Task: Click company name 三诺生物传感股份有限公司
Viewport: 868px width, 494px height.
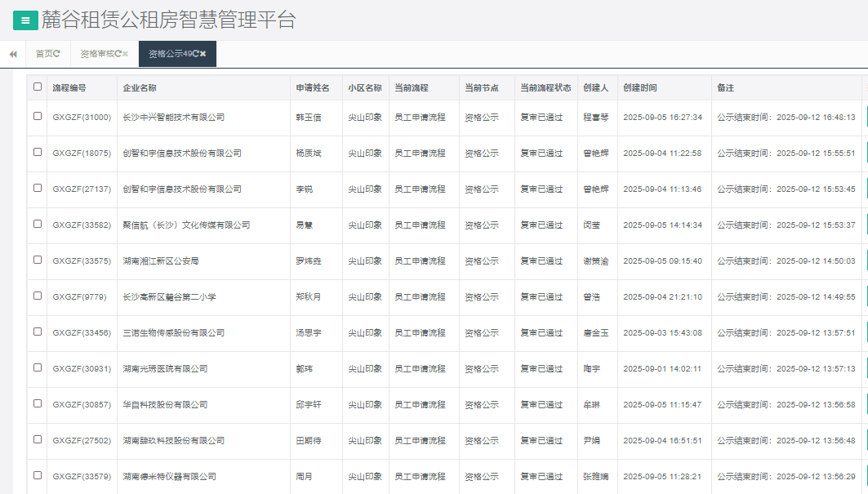Action: pyautogui.click(x=173, y=333)
